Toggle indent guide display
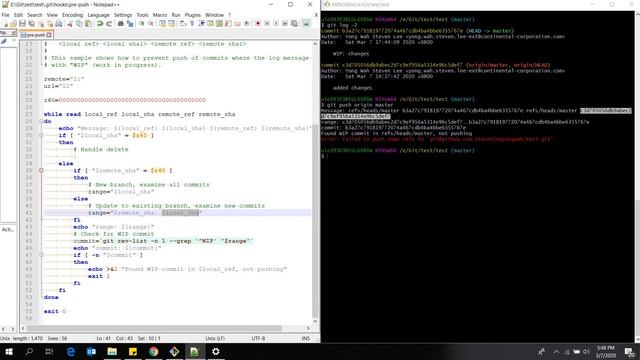The width and height of the screenshot is (640, 360). pos(201,24)
